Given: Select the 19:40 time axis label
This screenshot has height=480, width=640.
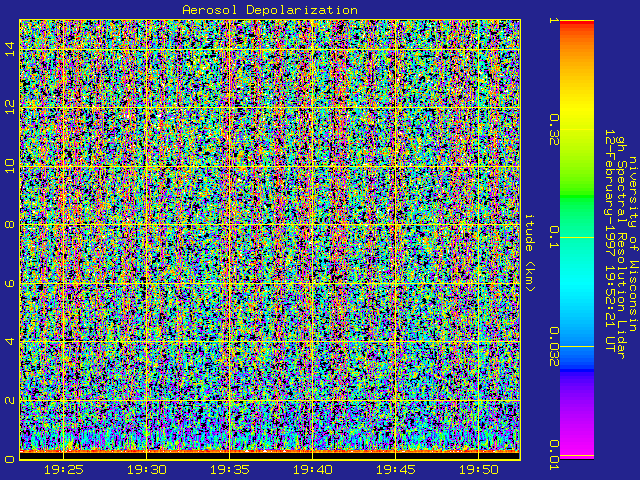Looking at the screenshot, I should (x=313, y=470).
